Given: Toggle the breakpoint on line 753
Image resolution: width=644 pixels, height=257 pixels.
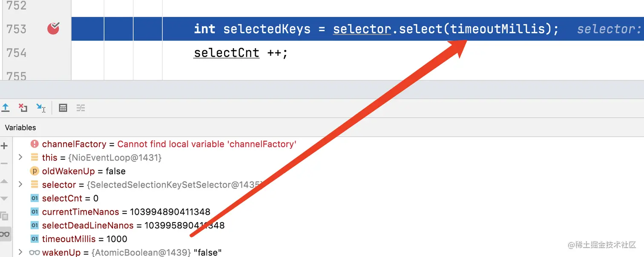Looking at the screenshot, I should [53, 29].
